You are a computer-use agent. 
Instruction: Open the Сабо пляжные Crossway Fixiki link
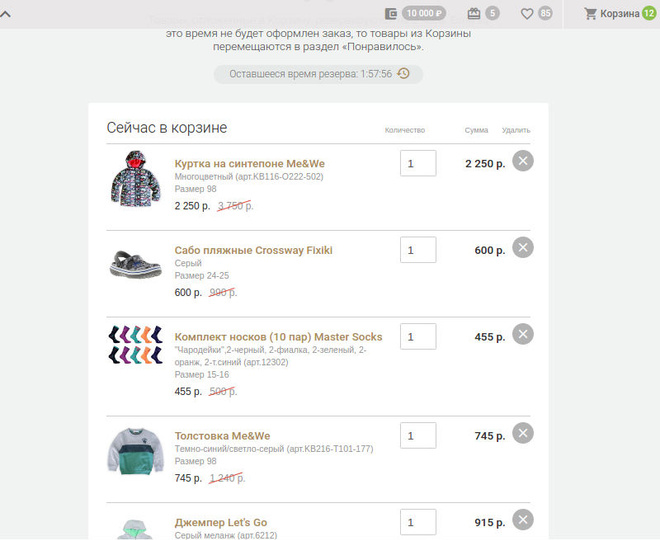[253, 250]
